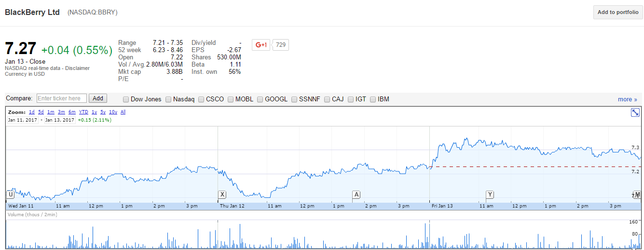Image resolution: width=644 pixels, height=250 pixels.
Task: Enable CSCO comparison checkbox
Action: [201, 99]
